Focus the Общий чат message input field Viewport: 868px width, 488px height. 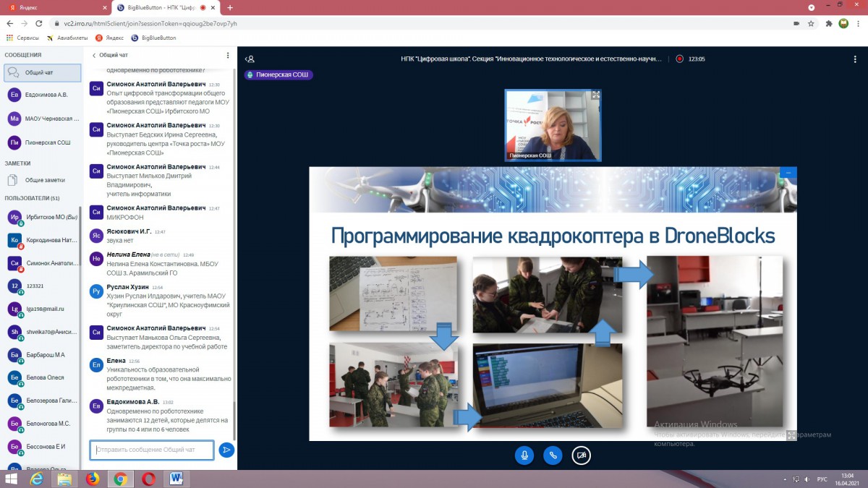point(152,450)
